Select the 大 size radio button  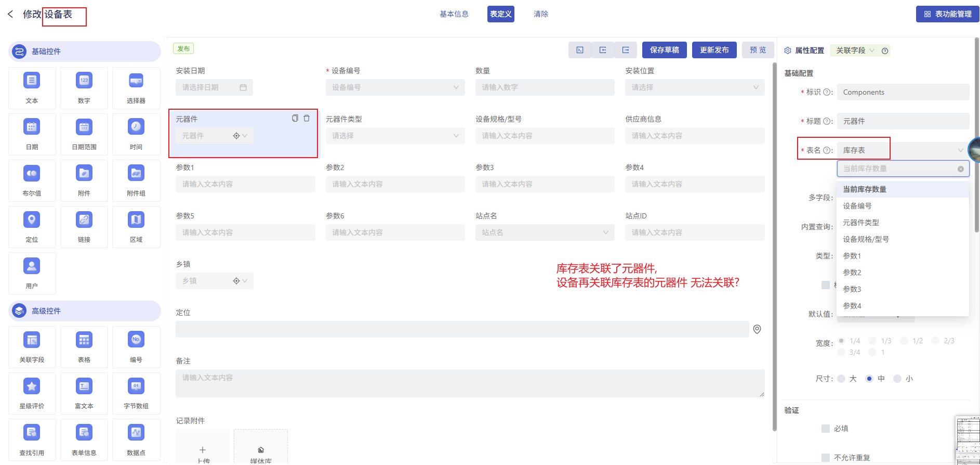click(x=841, y=379)
